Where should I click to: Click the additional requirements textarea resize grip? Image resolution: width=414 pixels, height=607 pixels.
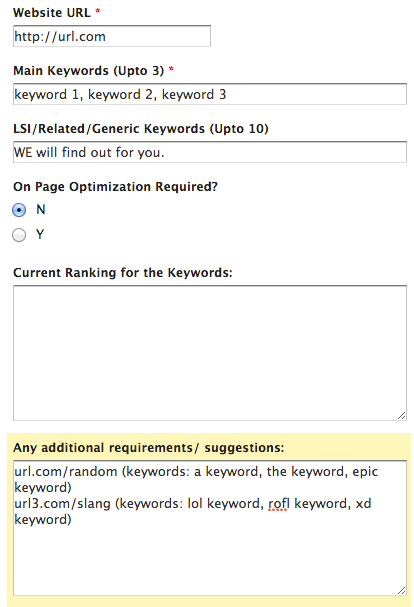[x=402, y=590]
